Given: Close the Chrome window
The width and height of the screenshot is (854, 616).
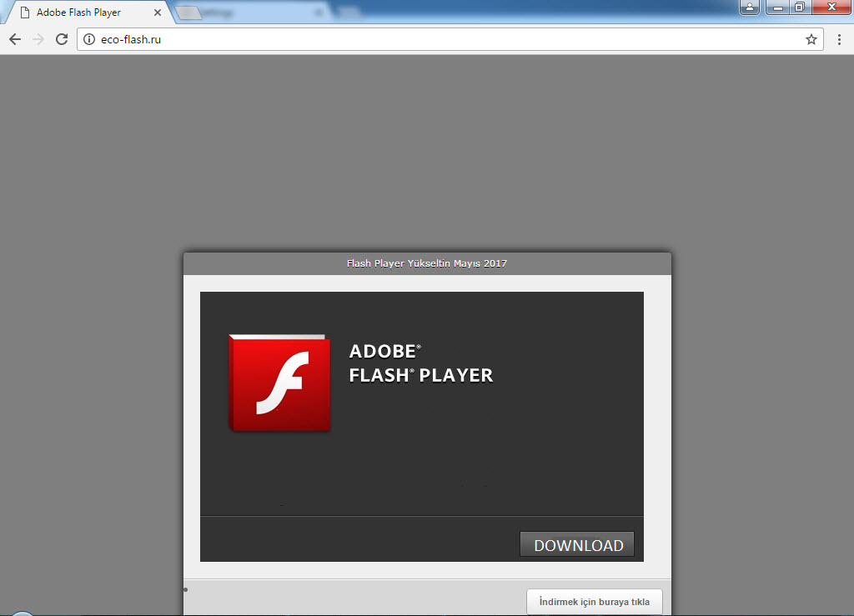Looking at the screenshot, I should click(831, 7).
